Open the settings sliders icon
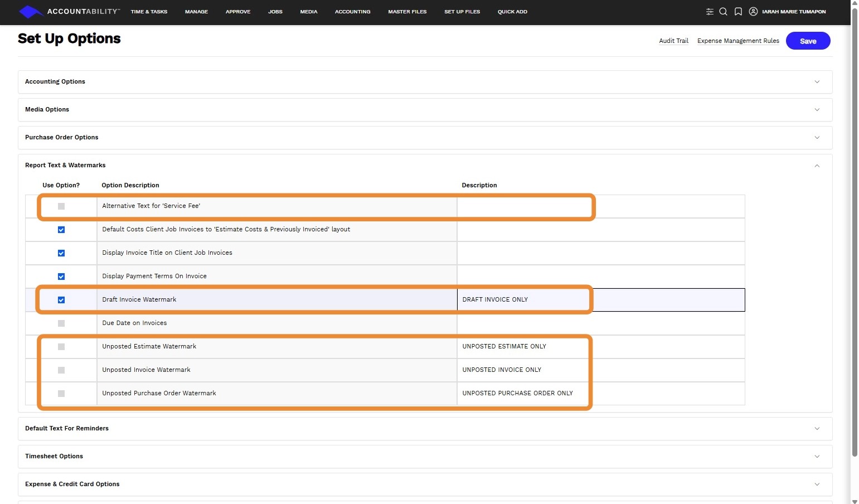Image resolution: width=859 pixels, height=504 pixels. pos(710,12)
